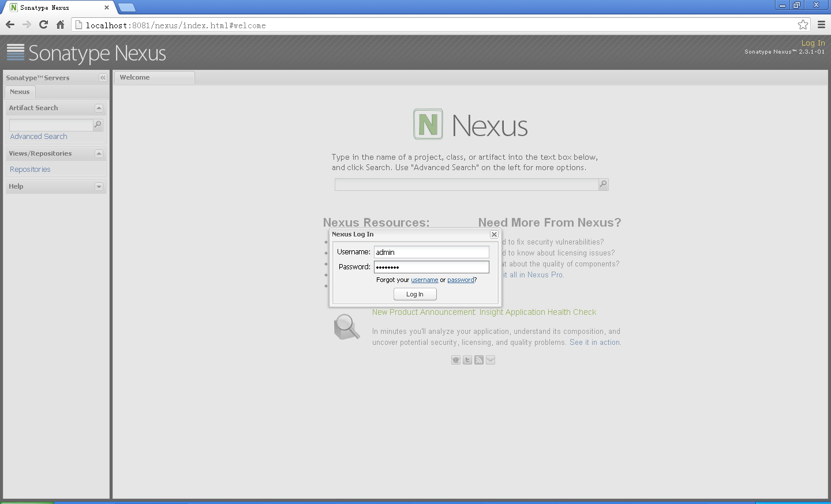Reload the page with refresh icon
The width and height of the screenshot is (831, 504).
43,25
